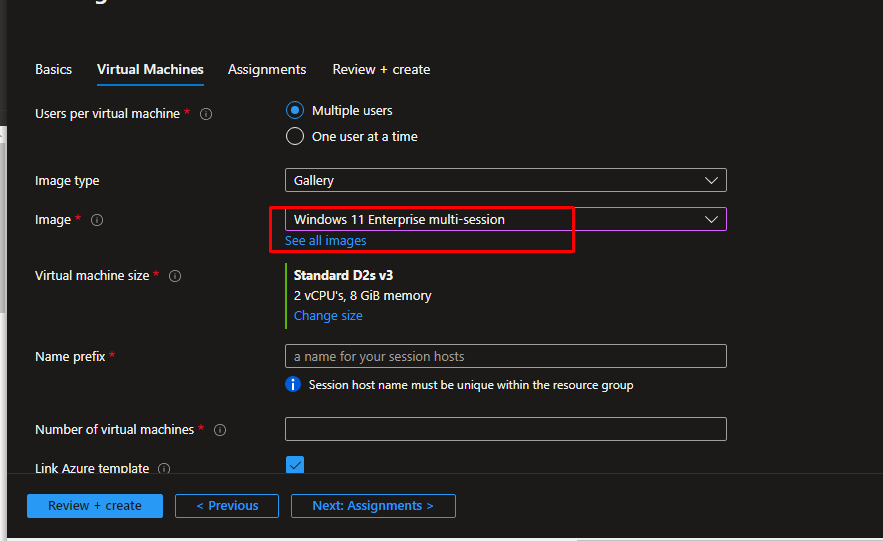Click the Change size link

click(x=328, y=316)
